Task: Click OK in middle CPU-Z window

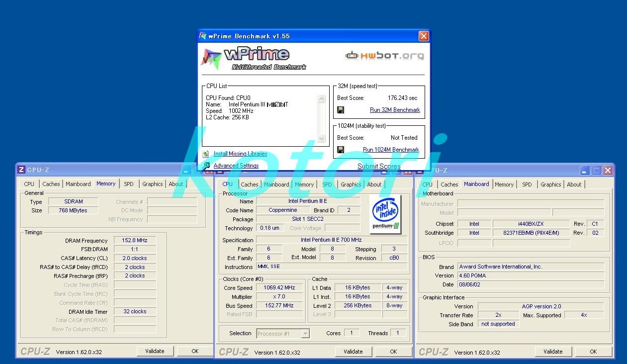Action: (x=393, y=352)
